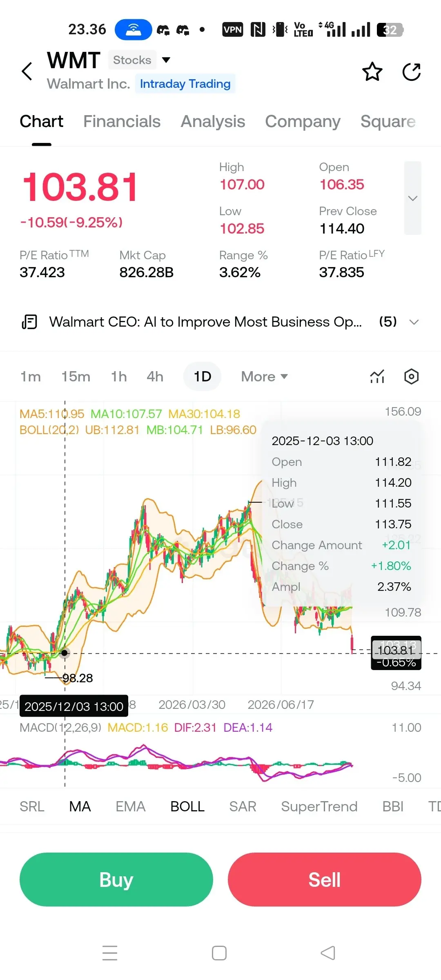Screen dimensions: 441x980
Task: Switch to the Chart tab
Action: (42, 121)
